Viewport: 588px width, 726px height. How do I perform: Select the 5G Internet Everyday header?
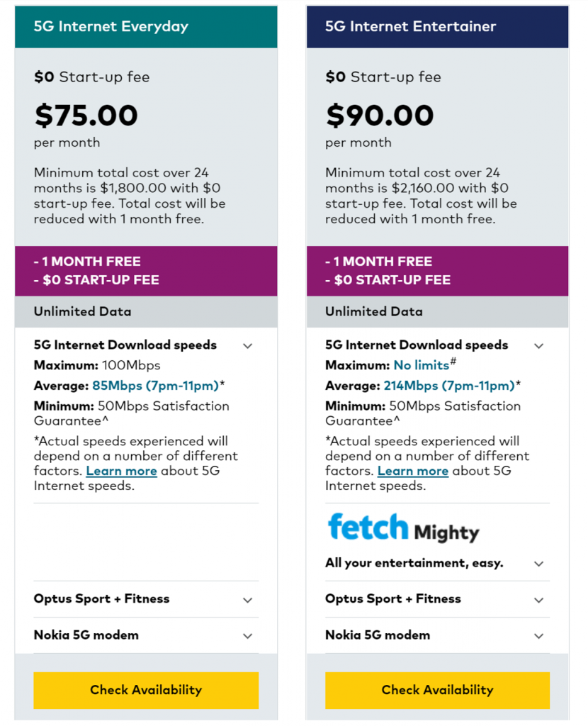[x=146, y=26]
